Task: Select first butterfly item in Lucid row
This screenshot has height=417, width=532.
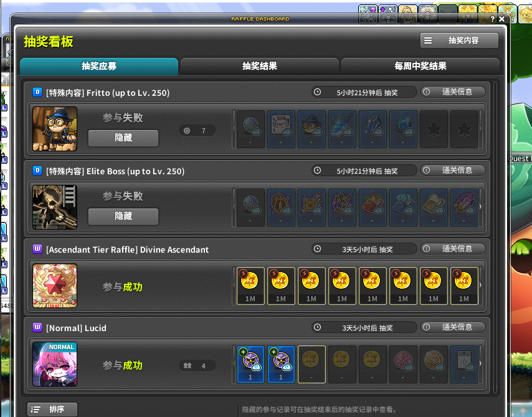Action: coord(250,364)
